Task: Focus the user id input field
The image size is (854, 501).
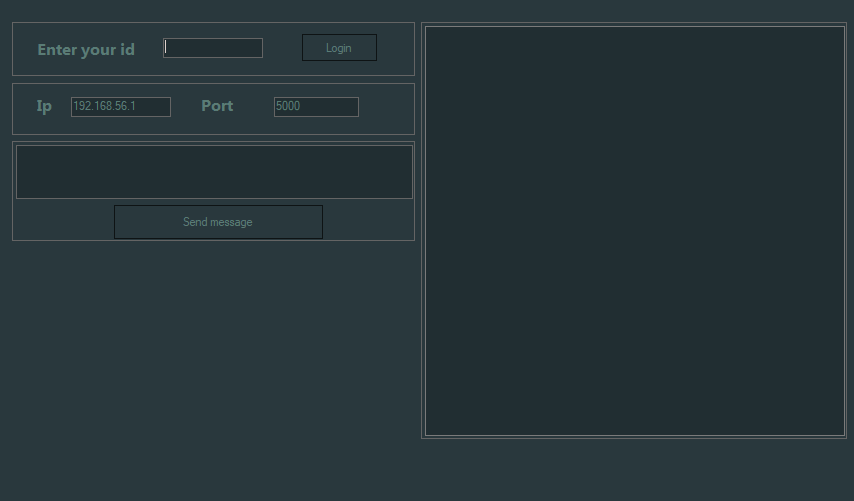Action: 213,48
